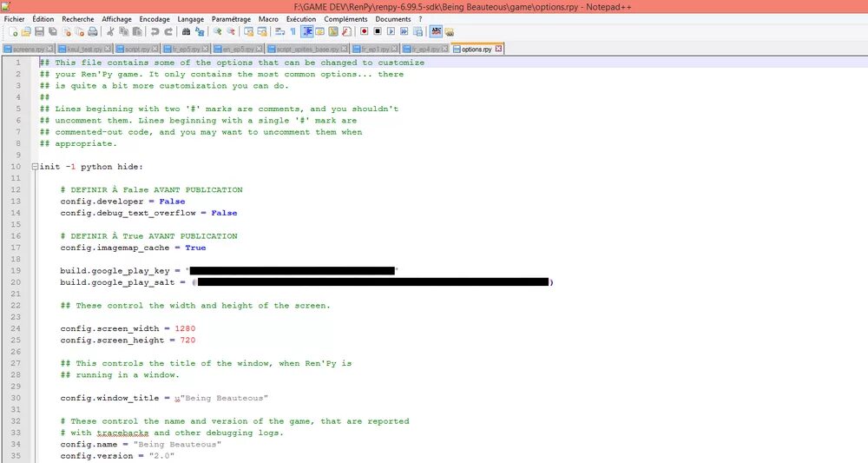Open Find with the binoculars icon
The width and height of the screenshot is (868, 463).
[x=186, y=31]
